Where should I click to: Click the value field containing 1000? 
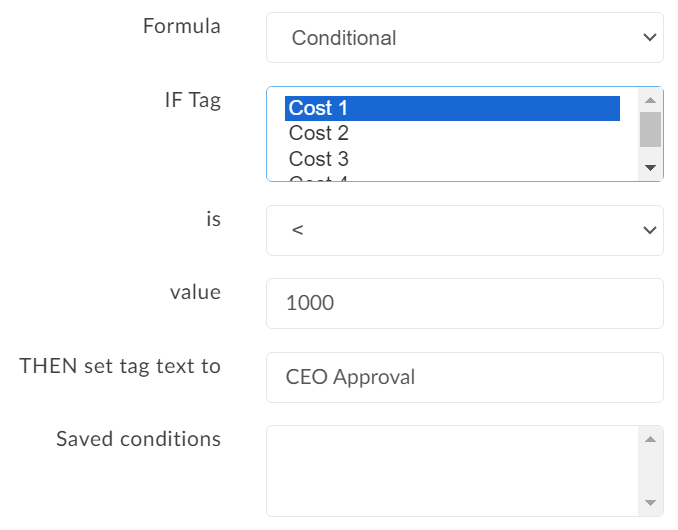pyautogui.click(x=464, y=303)
